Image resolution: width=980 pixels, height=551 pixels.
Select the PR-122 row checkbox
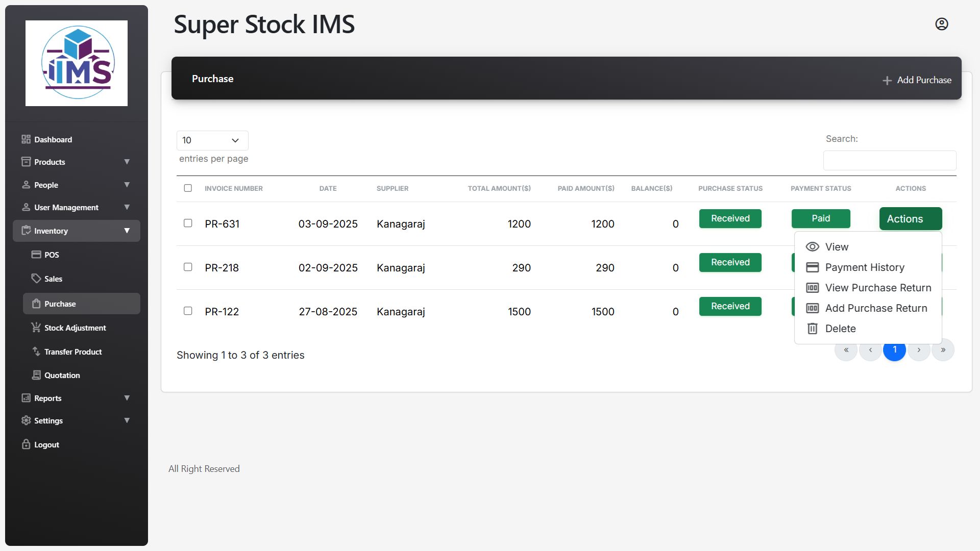tap(188, 311)
